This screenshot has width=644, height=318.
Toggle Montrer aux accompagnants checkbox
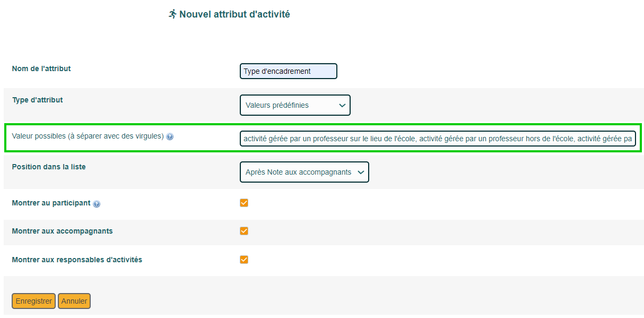tap(244, 231)
